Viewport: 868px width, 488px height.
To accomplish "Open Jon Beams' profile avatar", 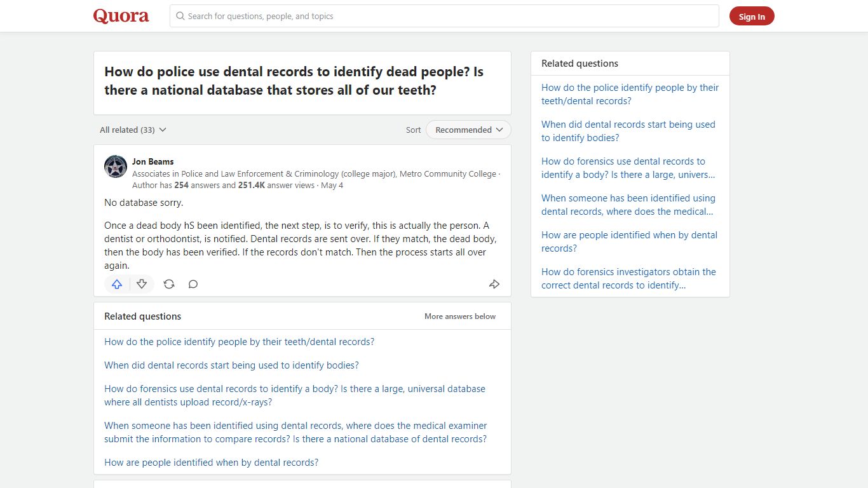I will 116,166.
